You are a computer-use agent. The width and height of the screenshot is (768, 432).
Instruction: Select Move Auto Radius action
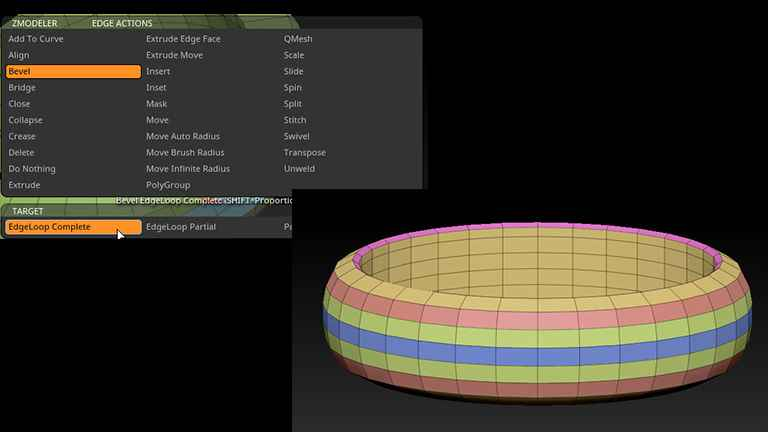pos(183,136)
